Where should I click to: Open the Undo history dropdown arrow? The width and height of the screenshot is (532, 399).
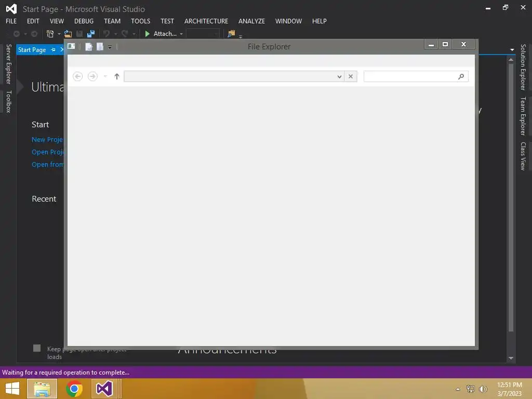tap(115, 34)
